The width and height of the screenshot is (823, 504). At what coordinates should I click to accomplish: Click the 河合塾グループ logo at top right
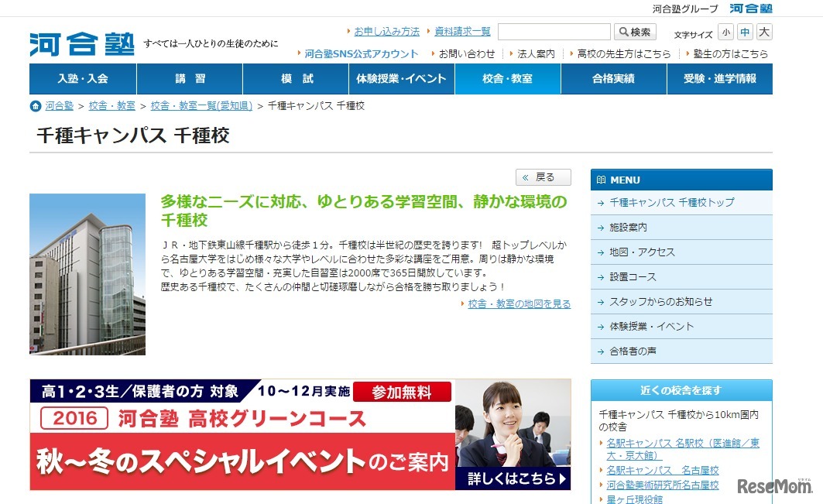[750, 9]
